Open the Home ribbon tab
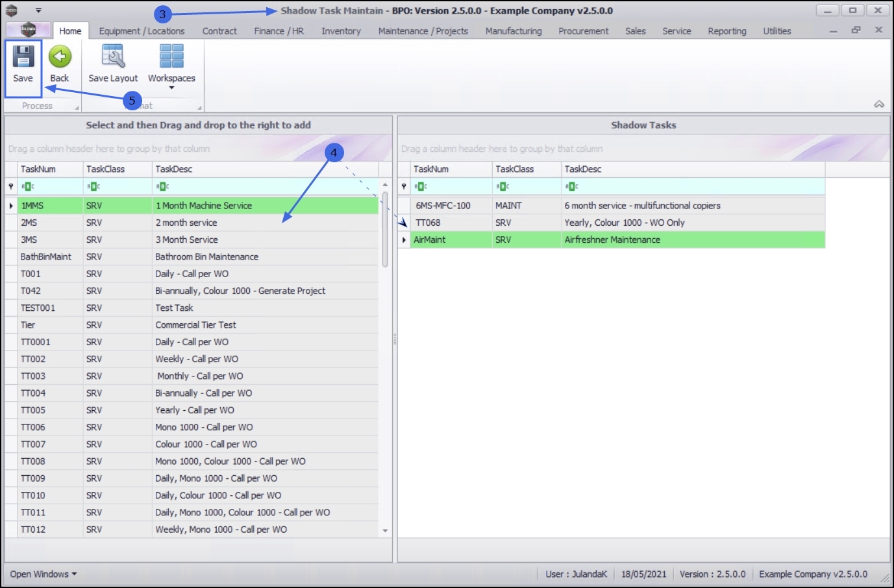This screenshot has width=894, height=588. (70, 31)
